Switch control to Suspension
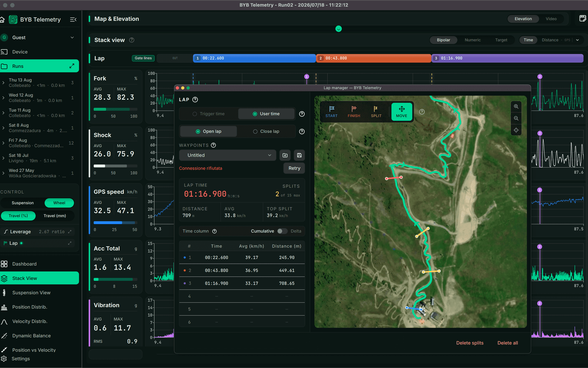 click(x=23, y=203)
